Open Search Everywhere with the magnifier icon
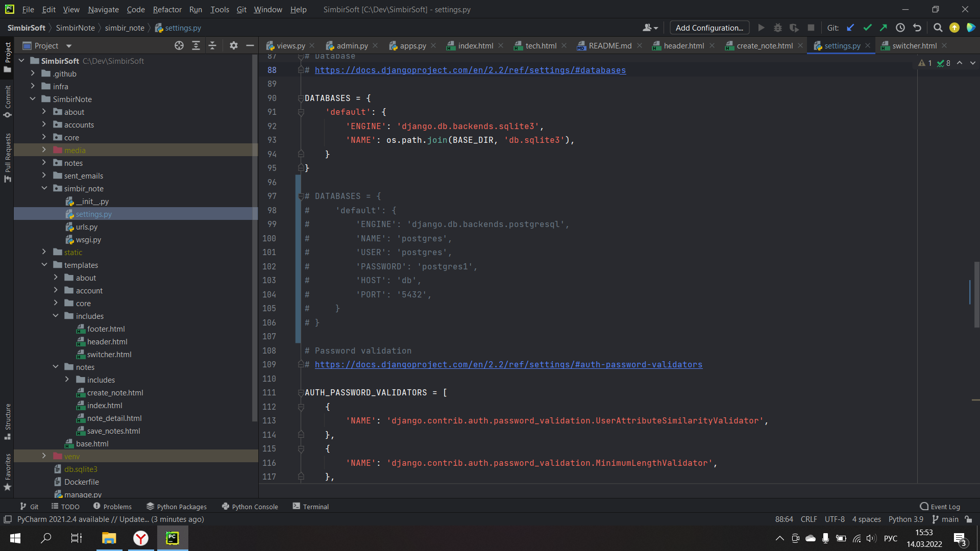This screenshot has height=551, width=980. (938, 28)
